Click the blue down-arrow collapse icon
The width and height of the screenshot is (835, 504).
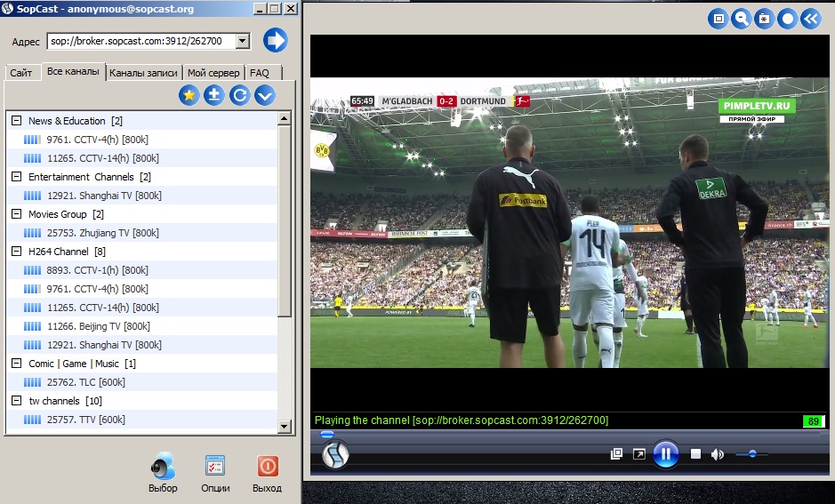pos(265,95)
